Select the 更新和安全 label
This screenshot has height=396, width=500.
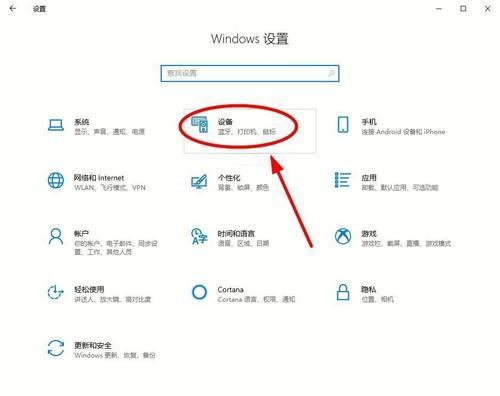[93, 345]
